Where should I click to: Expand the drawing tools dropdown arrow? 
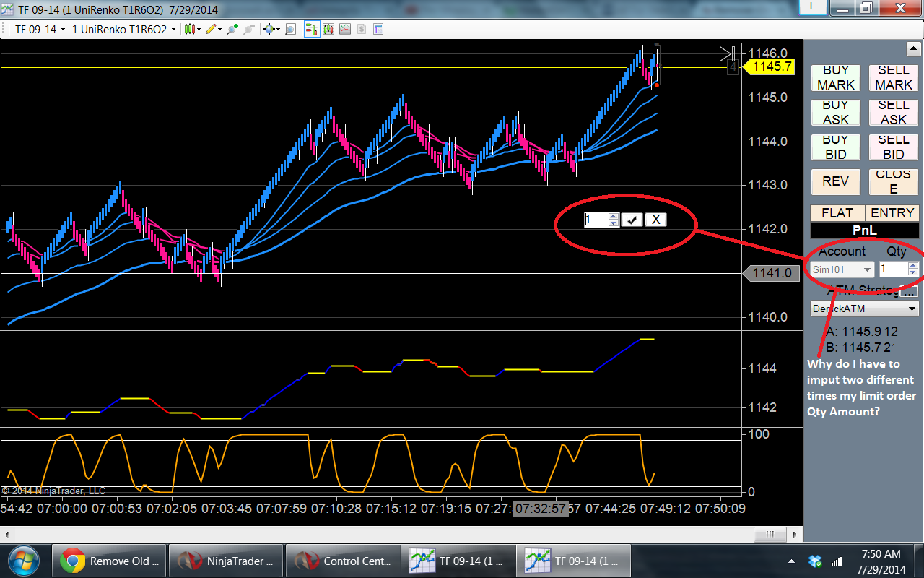tap(219, 30)
